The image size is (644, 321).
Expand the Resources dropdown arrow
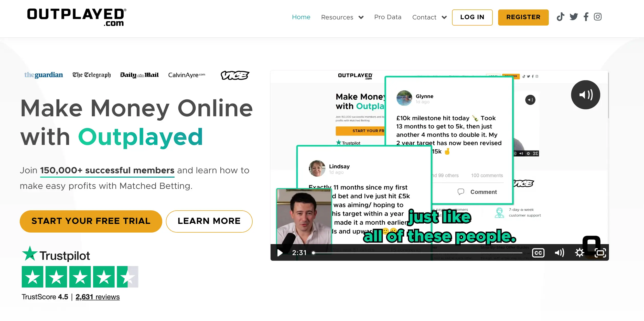(x=361, y=17)
